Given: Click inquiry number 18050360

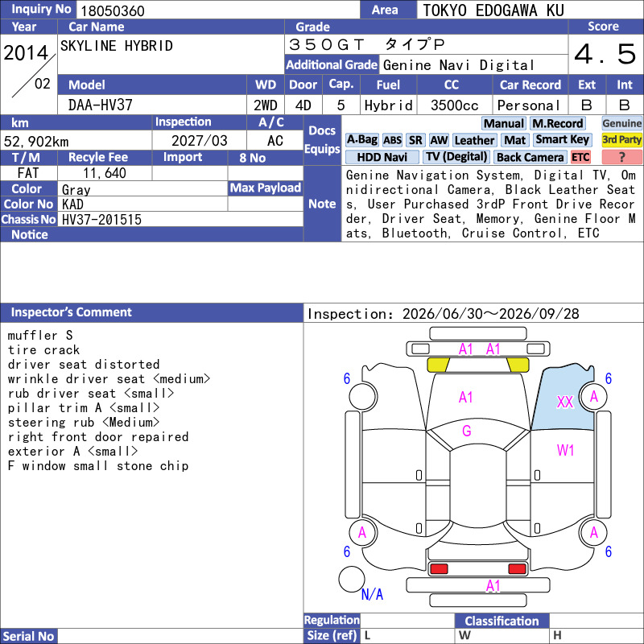Looking at the screenshot, I should [113, 10].
